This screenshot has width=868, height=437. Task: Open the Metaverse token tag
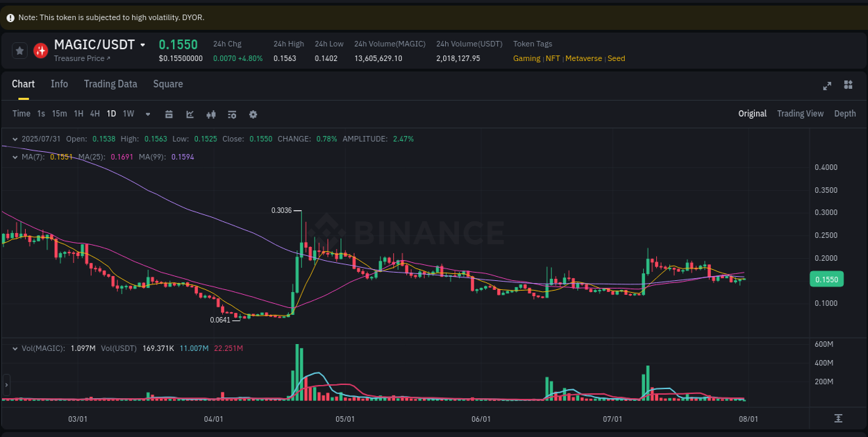coord(583,58)
